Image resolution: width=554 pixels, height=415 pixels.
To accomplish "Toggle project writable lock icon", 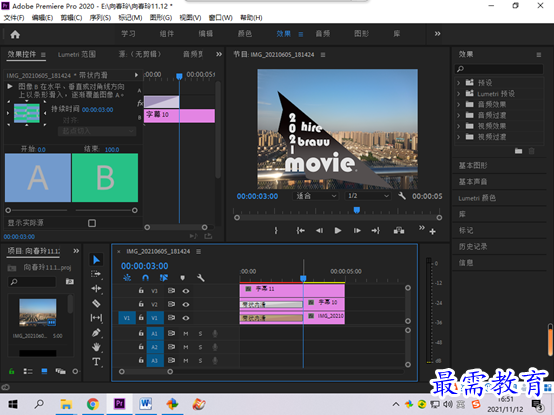I will (12, 371).
